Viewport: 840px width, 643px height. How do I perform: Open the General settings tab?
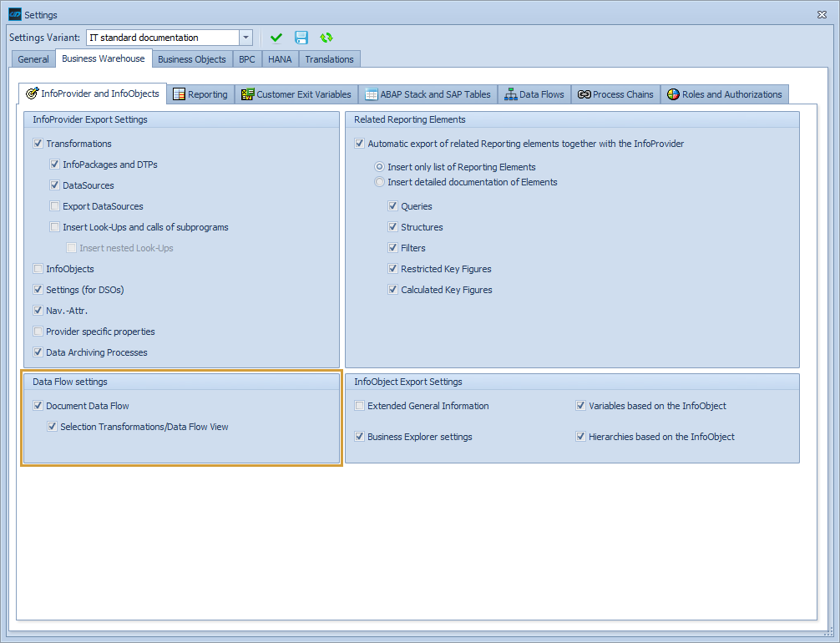coord(33,58)
